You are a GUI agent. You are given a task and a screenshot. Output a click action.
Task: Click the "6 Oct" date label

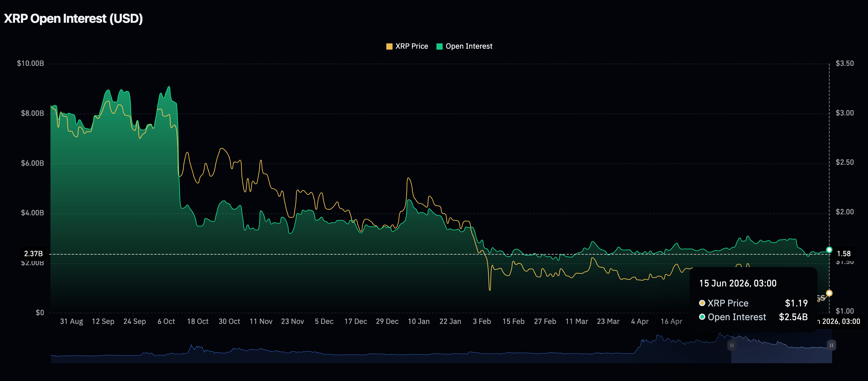[x=166, y=321]
